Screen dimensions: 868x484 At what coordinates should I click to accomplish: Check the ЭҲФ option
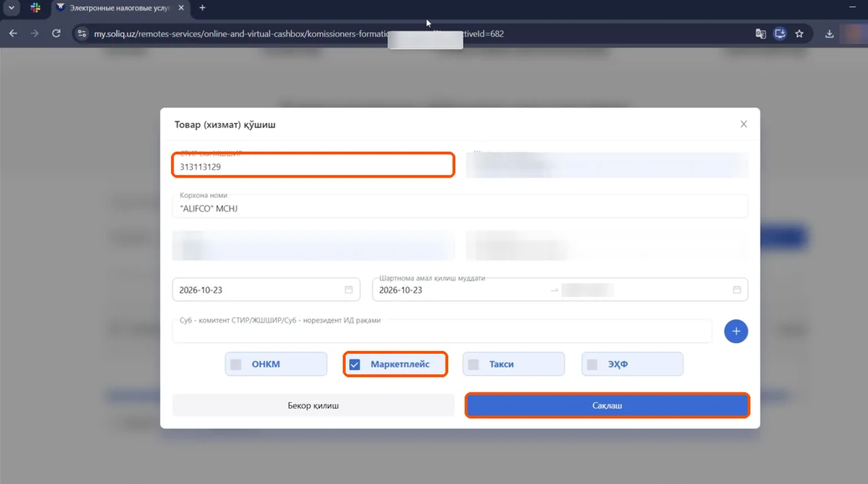click(592, 364)
